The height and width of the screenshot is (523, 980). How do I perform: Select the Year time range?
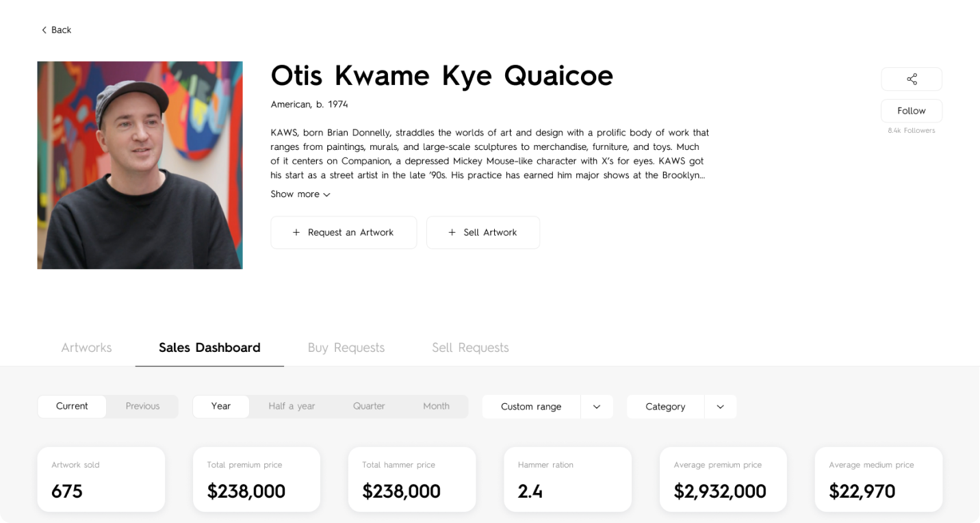point(221,407)
